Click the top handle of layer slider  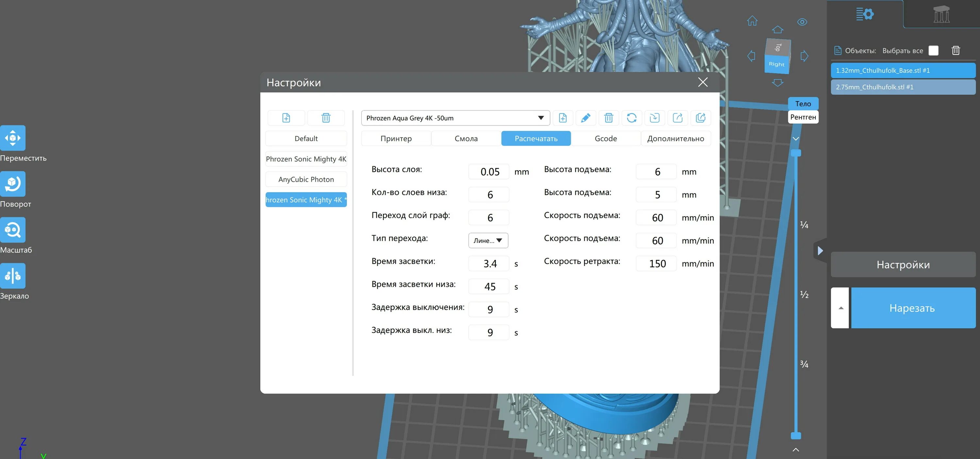coord(796,153)
